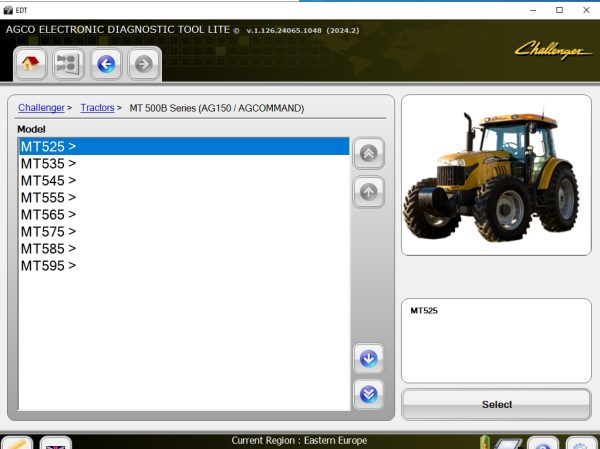Jump to bottom of model list
600x449 pixels.
click(368, 395)
